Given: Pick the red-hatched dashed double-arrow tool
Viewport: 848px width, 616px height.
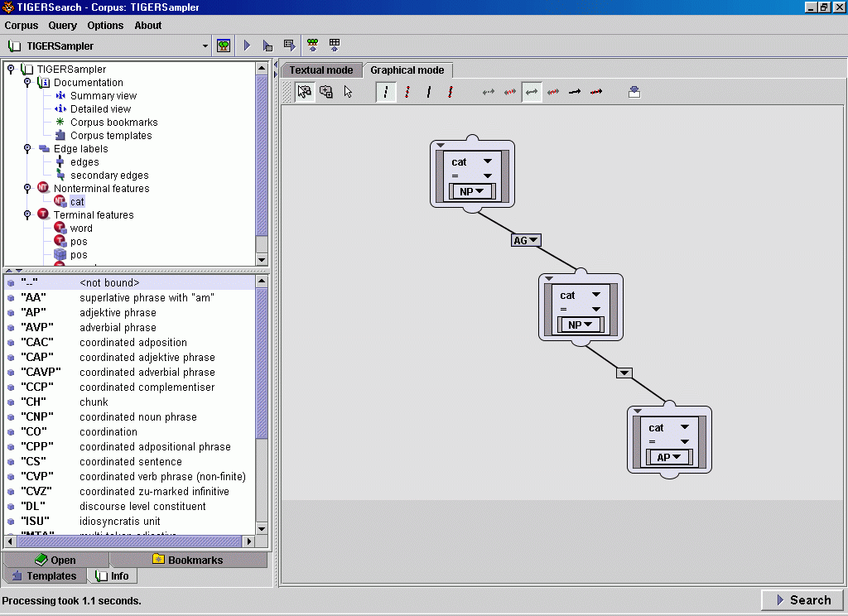Looking at the screenshot, I should click(x=510, y=92).
